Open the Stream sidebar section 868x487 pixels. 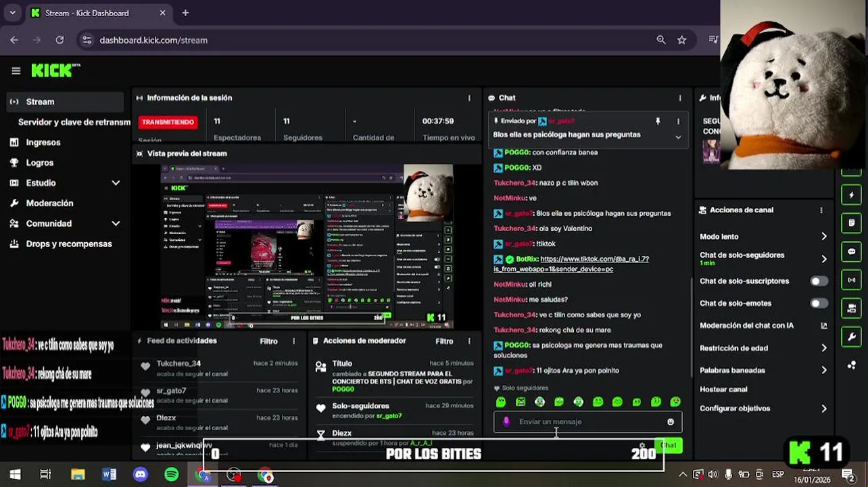pos(65,101)
